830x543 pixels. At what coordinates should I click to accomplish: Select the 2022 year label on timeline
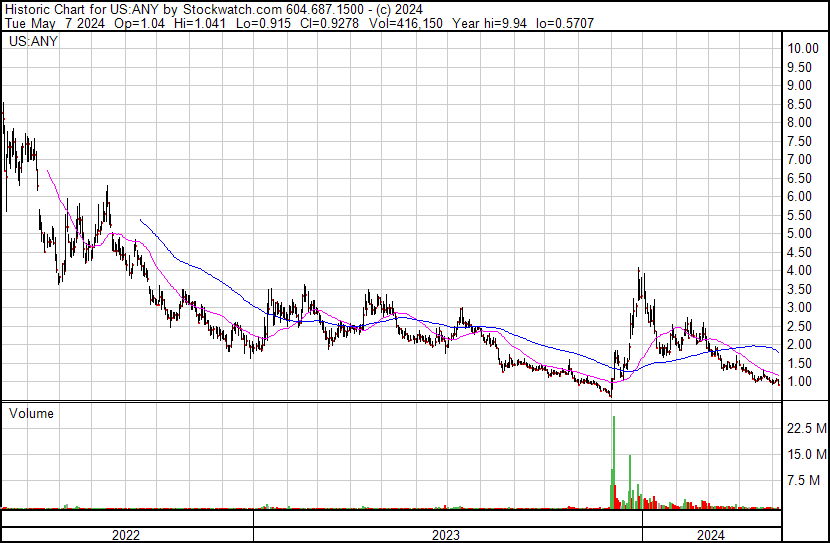point(125,535)
